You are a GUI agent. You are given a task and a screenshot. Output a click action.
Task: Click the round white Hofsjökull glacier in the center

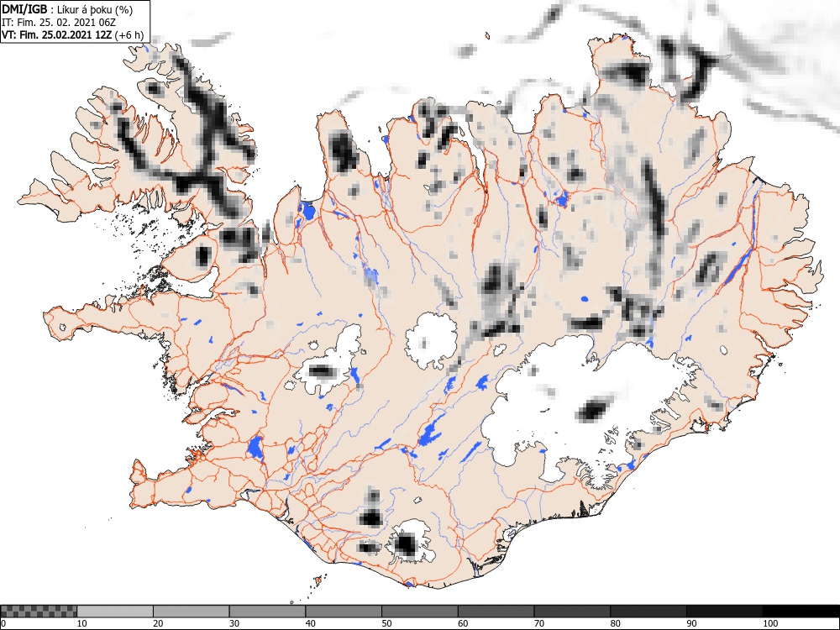(x=432, y=341)
